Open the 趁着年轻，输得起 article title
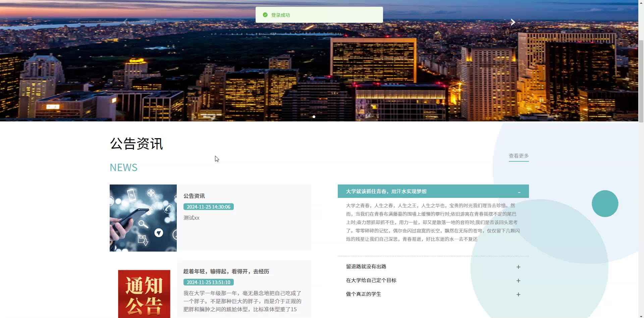644x318 pixels. point(226,271)
